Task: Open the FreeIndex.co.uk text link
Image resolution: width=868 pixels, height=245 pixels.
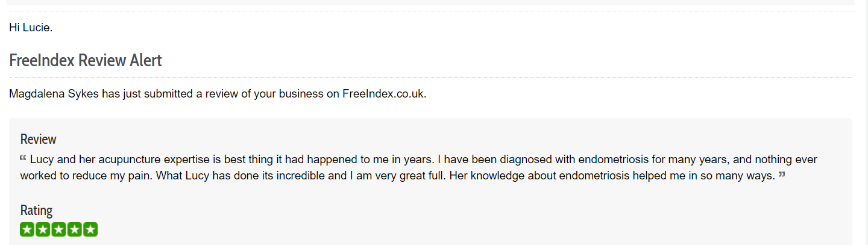Action: click(x=383, y=94)
